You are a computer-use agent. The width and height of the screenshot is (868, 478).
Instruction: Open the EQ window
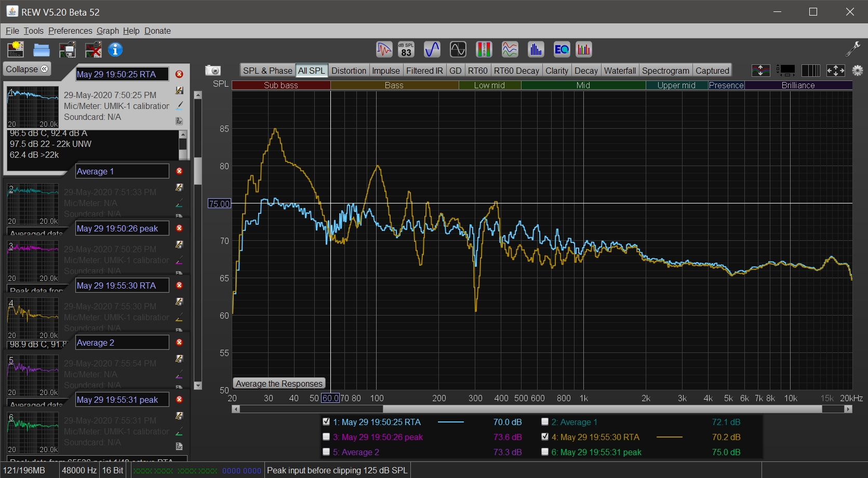pyautogui.click(x=562, y=50)
